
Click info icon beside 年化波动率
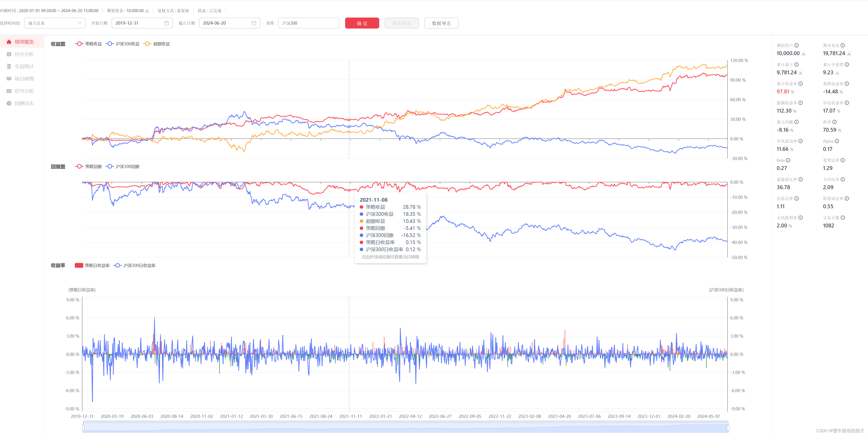click(x=801, y=141)
